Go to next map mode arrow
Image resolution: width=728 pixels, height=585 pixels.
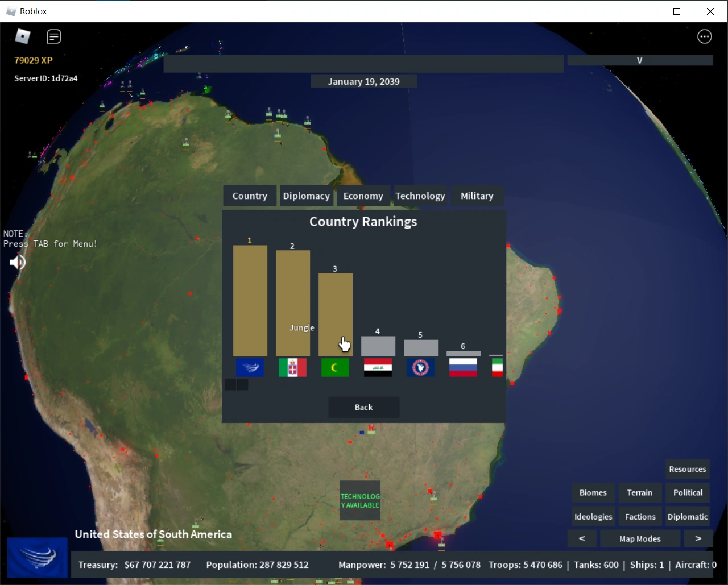click(698, 538)
